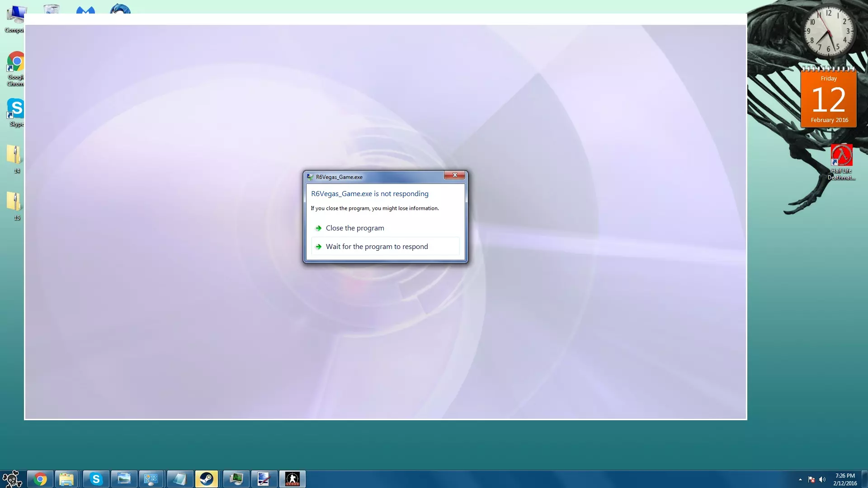Open the Action Center flag icon
The image size is (868, 488).
(811, 479)
